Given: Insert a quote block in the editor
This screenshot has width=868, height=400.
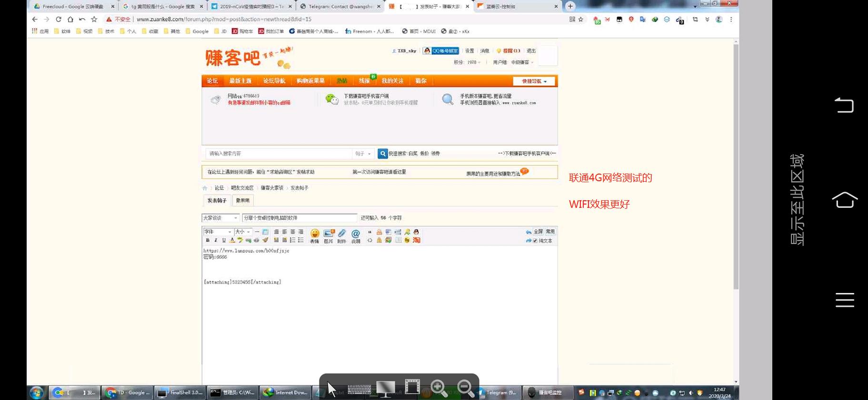Looking at the screenshot, I should click(x=370, y=232).
